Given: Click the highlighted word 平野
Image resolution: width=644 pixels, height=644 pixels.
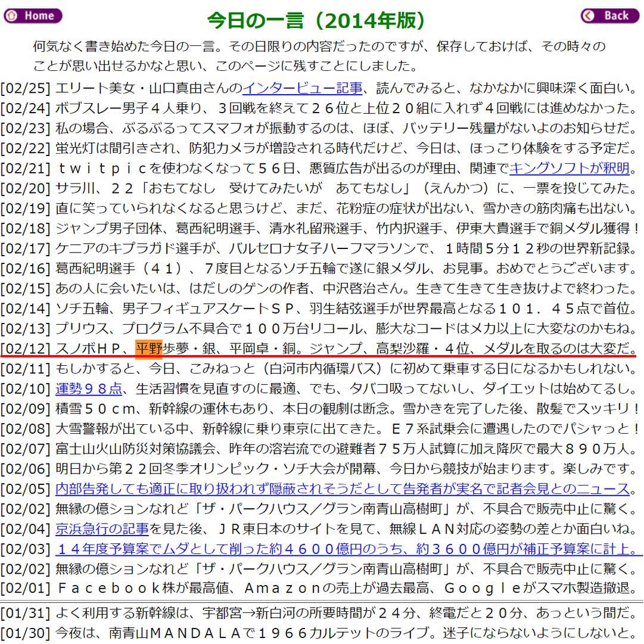Looking at the screenshot, I should 149,349.
